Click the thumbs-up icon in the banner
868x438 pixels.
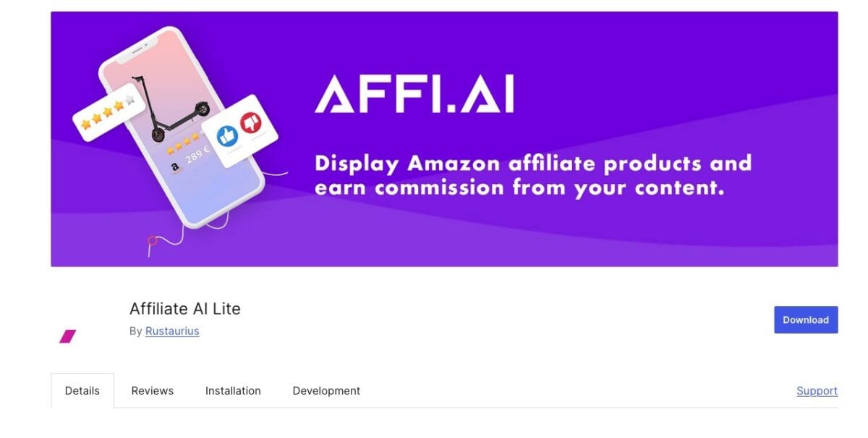[228, 135]
